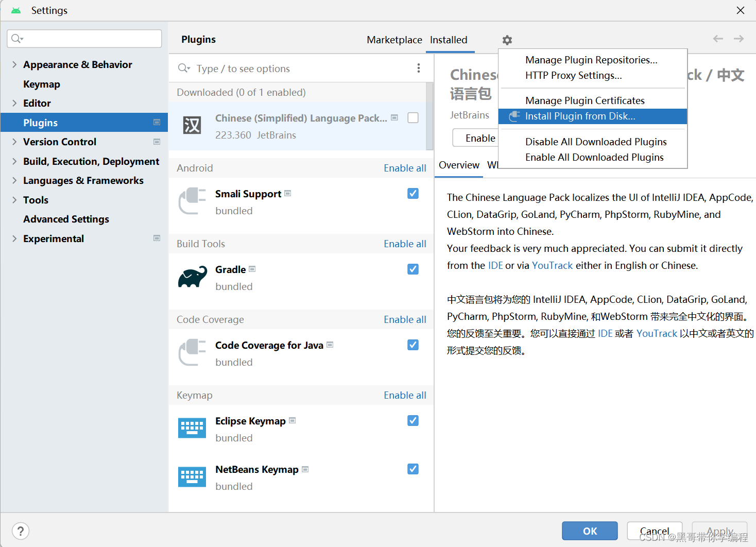This screenshot has height=547, width=756.
Task: Expand Appearance & Behavior settings
Action: pyautogui.click(x=14, y=64)
